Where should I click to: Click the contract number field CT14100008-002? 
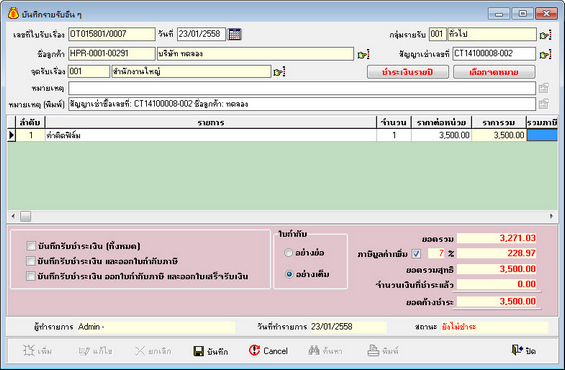point(494,54)
